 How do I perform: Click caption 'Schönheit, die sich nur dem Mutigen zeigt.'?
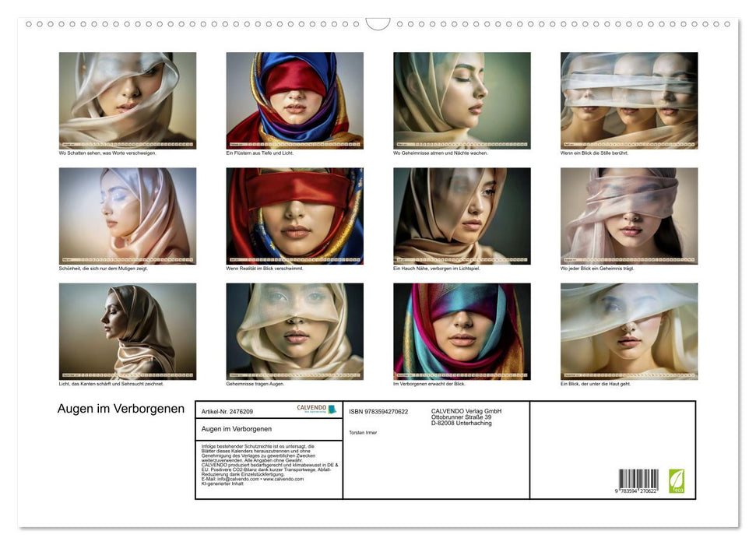(x=104, y=268)
